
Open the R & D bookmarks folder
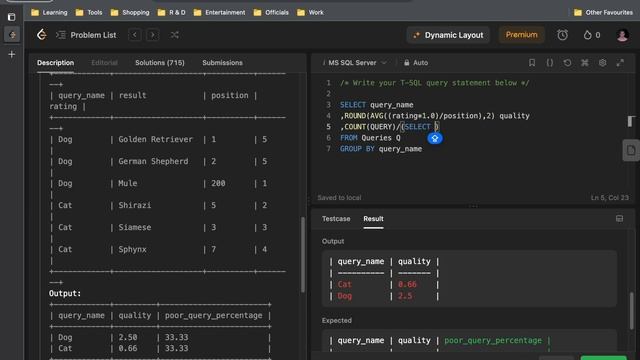tap(172, 13)
